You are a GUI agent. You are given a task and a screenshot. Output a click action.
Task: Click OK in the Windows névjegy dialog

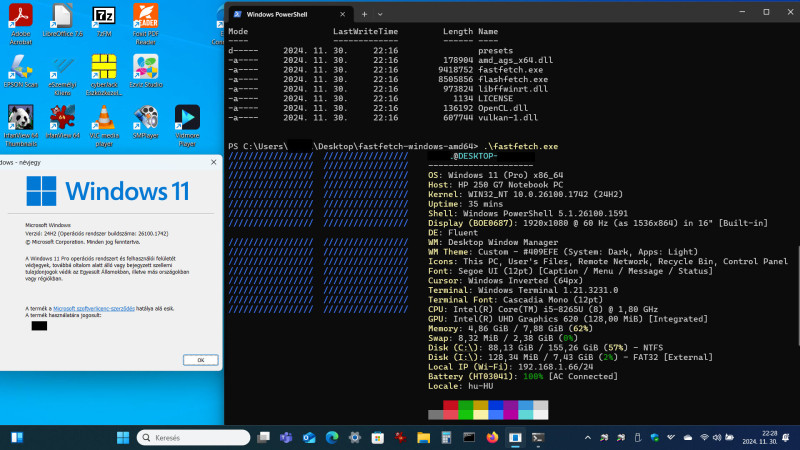(201, 360)
